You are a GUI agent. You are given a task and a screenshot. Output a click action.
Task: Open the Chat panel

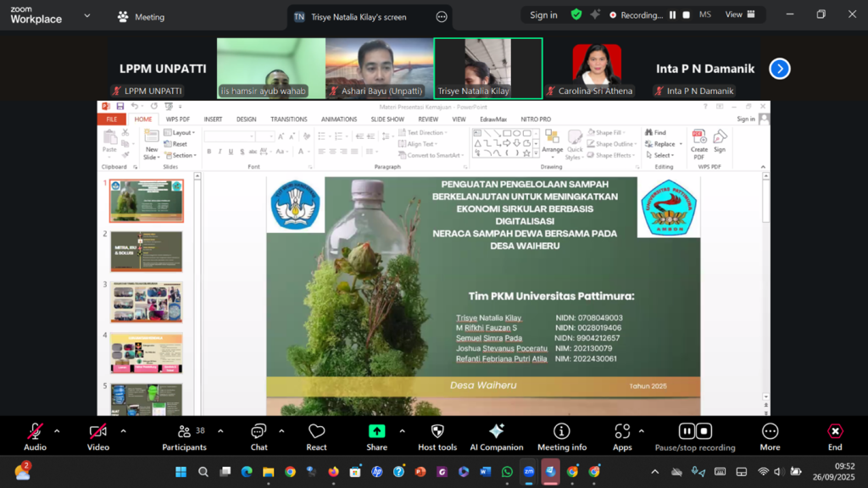[259, 432]
